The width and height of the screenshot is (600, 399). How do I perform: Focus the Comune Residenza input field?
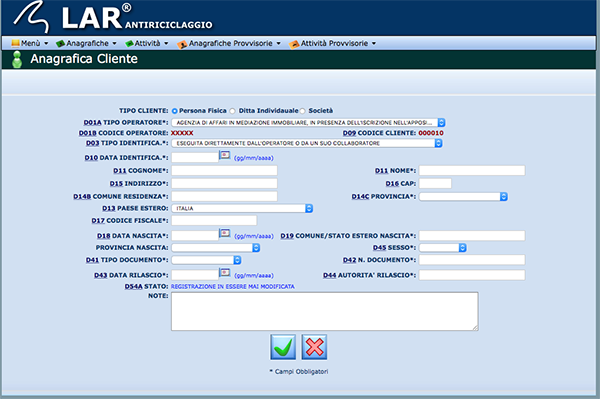(x=224, y=197)
